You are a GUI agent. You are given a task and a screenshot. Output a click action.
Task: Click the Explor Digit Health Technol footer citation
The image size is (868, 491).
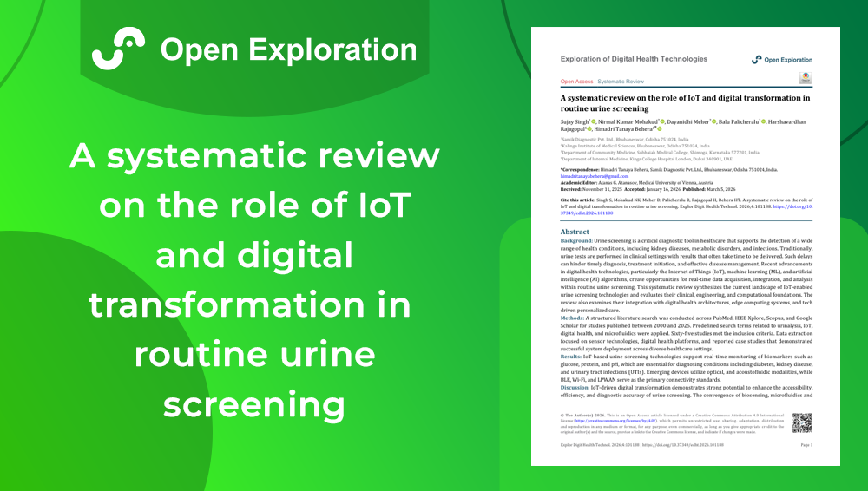(641, 444)
